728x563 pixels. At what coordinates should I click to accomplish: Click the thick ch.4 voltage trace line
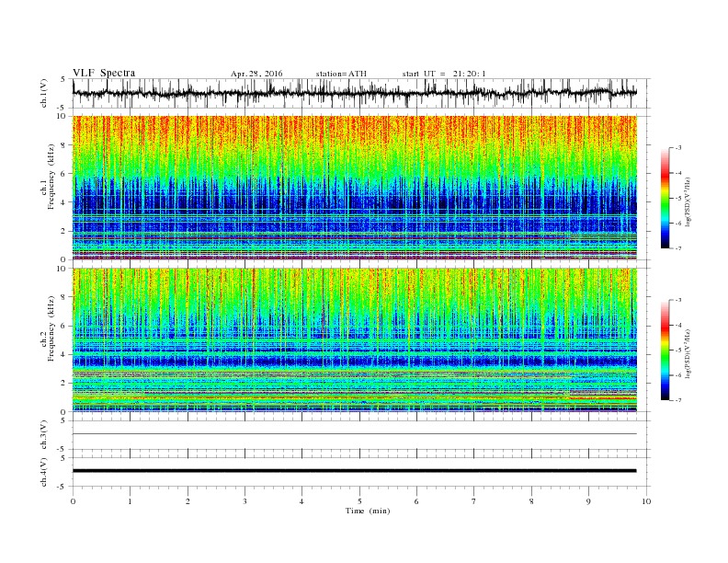pyautogui.click(x=354, y=471)
